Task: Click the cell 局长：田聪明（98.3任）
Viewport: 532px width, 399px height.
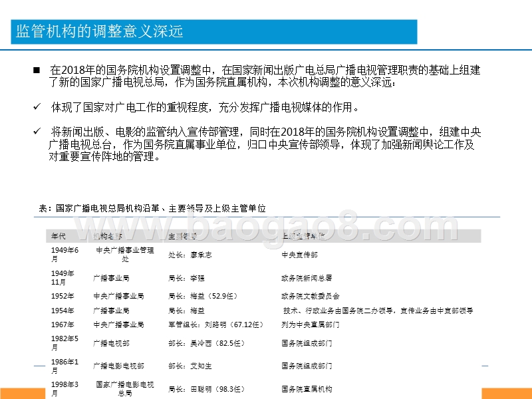Action: tap(207, 389)
